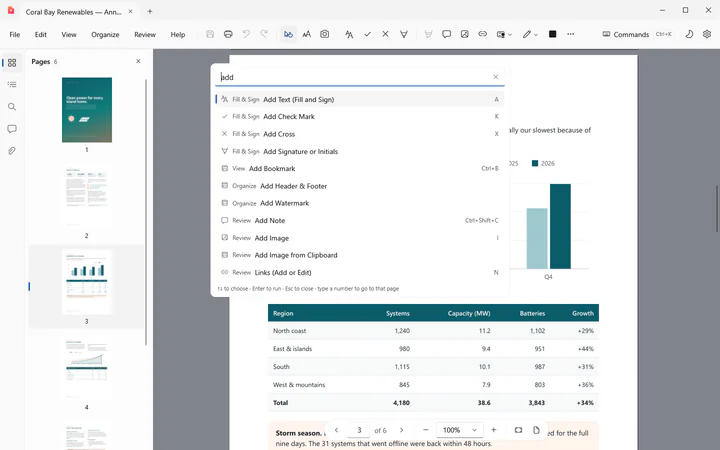Open the comments sidebar icon
720x450 pixels.
12,129
